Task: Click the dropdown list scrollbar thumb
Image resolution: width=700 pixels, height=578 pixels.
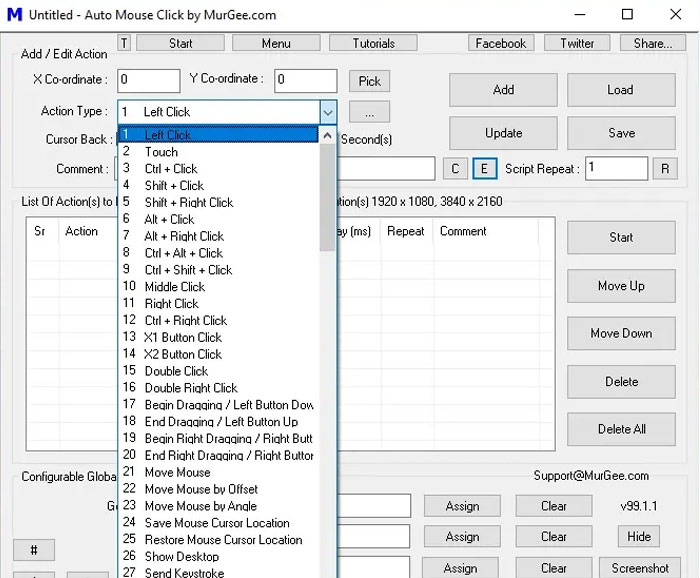Action: pyautogui.click(x=328, y=197)
